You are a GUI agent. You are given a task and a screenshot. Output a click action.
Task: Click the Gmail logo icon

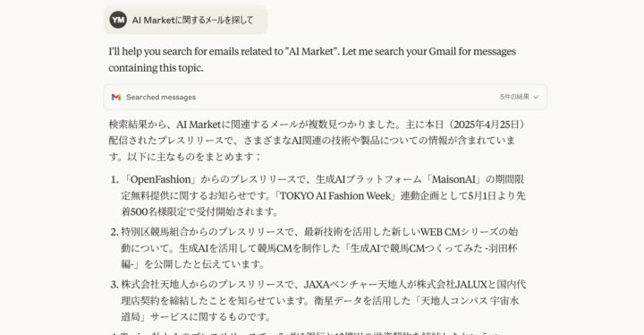point(116,97)
